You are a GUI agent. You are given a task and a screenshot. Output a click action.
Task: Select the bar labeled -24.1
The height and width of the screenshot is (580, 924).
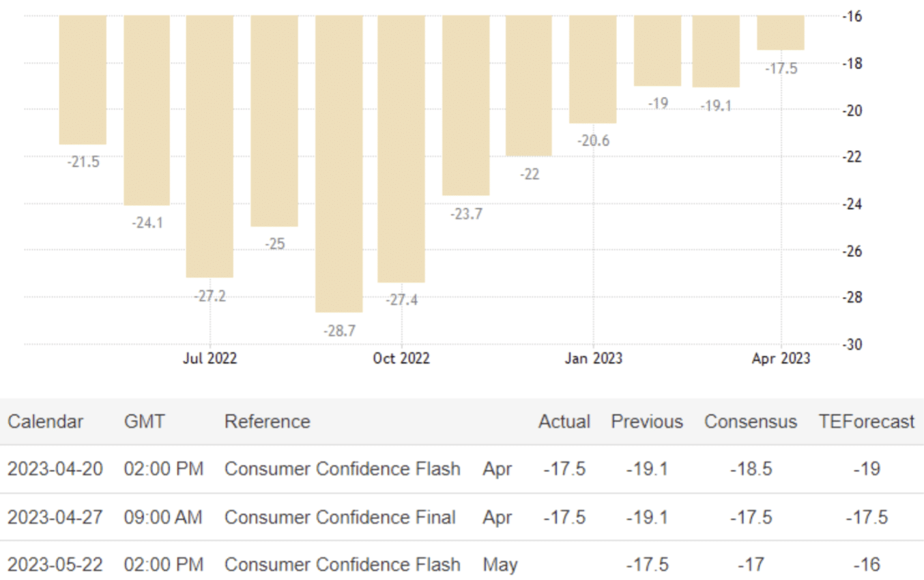(x=146, y=110)
